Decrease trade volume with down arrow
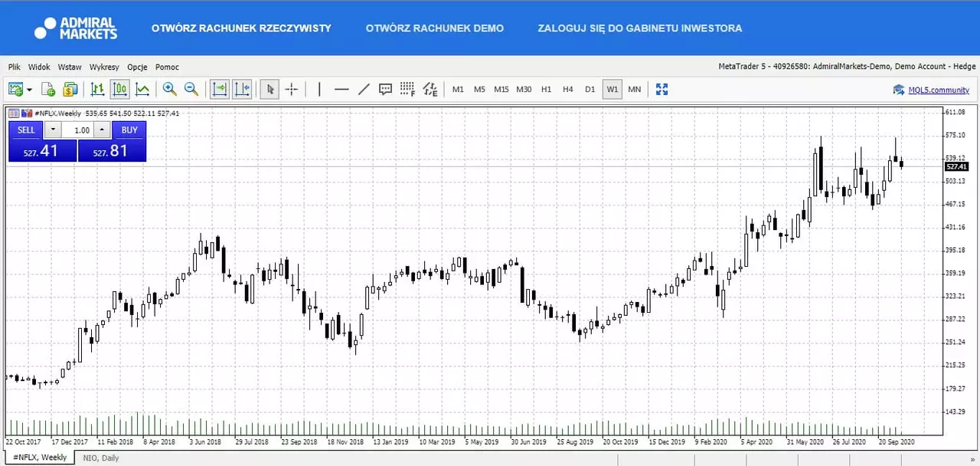This screenshot has width=980, height=466. point(54,130)
